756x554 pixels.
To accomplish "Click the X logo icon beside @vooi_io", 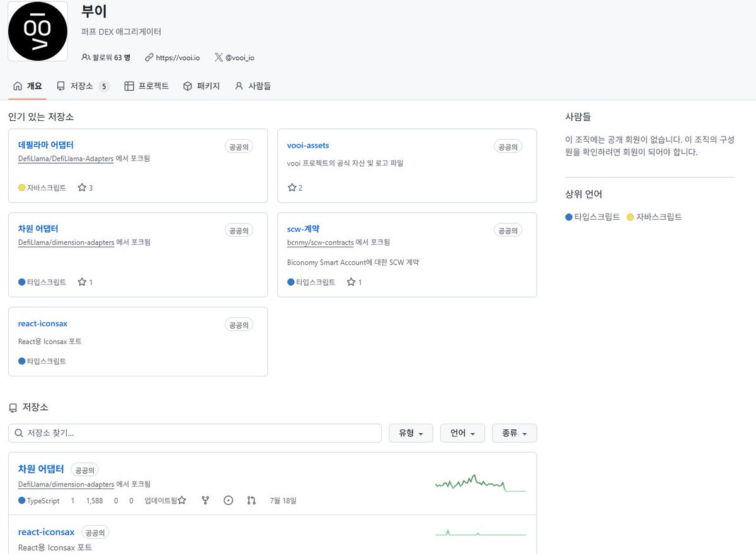I will coord(219,57).
